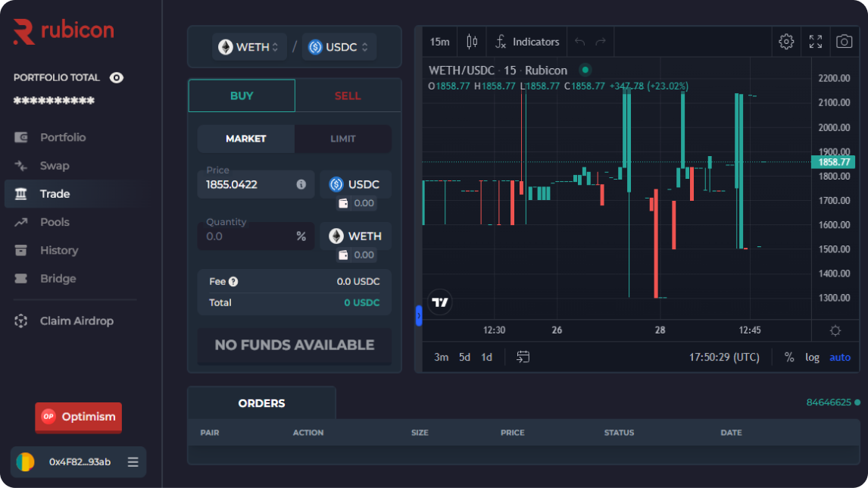Toggle log scale on chart
Image resolution: width=868 pixels, height=488 pixels.
pos(812,357)
